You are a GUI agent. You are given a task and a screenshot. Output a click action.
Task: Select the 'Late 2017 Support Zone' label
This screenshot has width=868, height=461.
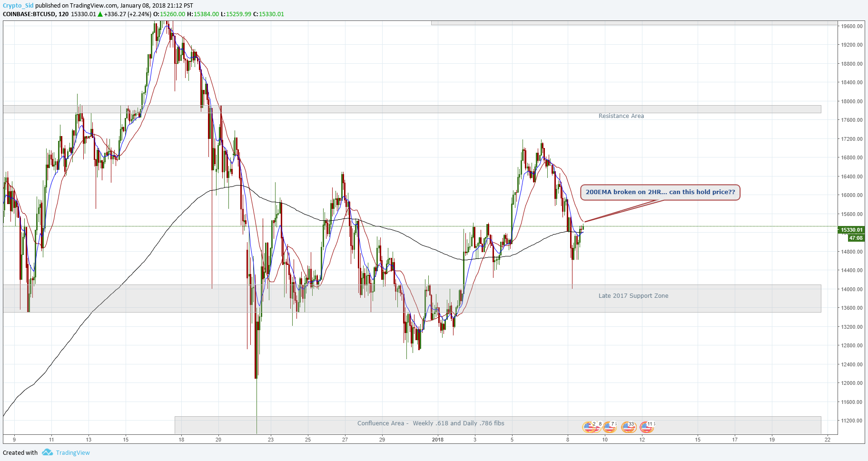pos(633,296)
